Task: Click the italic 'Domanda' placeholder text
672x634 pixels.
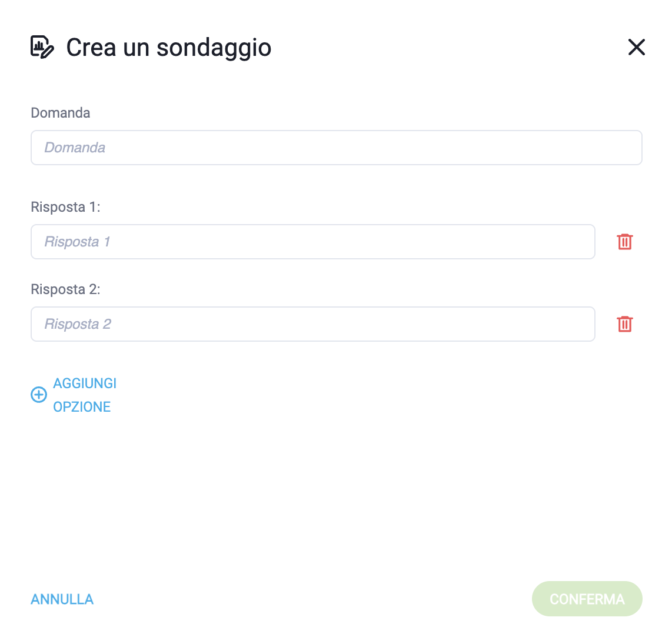Action: [x=75, y=148]
